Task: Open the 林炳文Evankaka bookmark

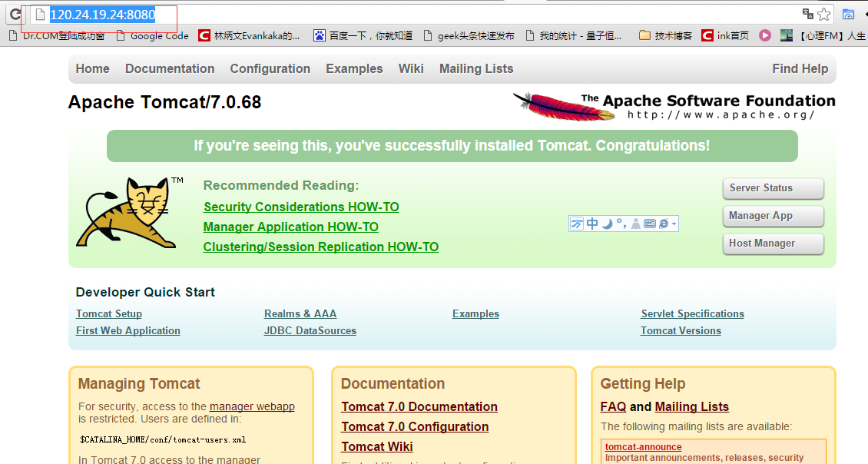Action: [x=249, y=36]
